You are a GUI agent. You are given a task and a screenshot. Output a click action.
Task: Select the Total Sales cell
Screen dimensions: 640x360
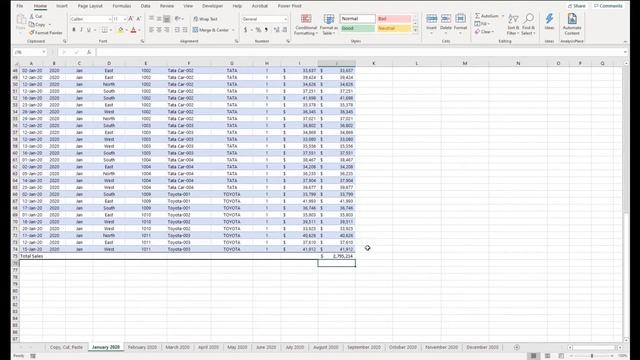[x=32, y=256]
